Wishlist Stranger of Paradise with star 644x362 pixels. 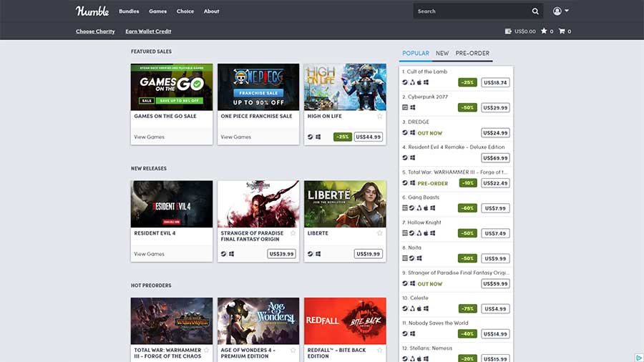click(x=293, y=233)
